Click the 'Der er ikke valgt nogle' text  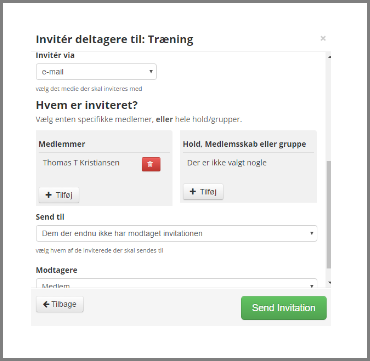(x=227, y=163)
